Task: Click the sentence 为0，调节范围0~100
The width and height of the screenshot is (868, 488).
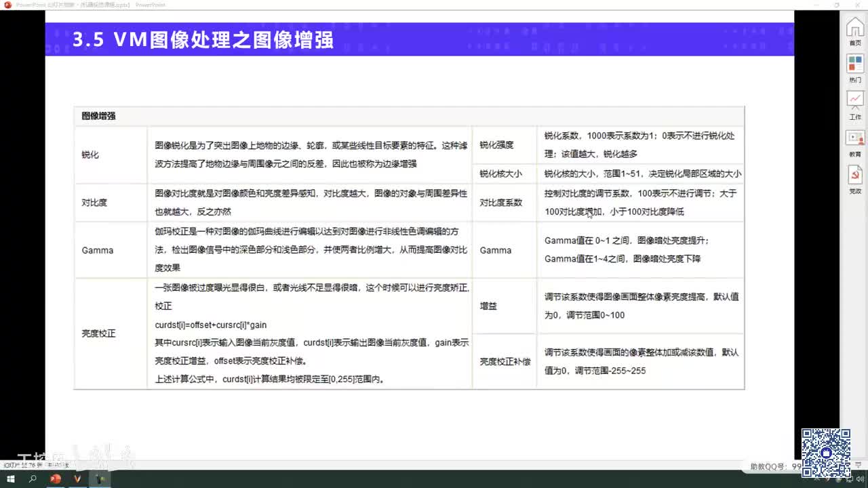Action: [585, 315]
